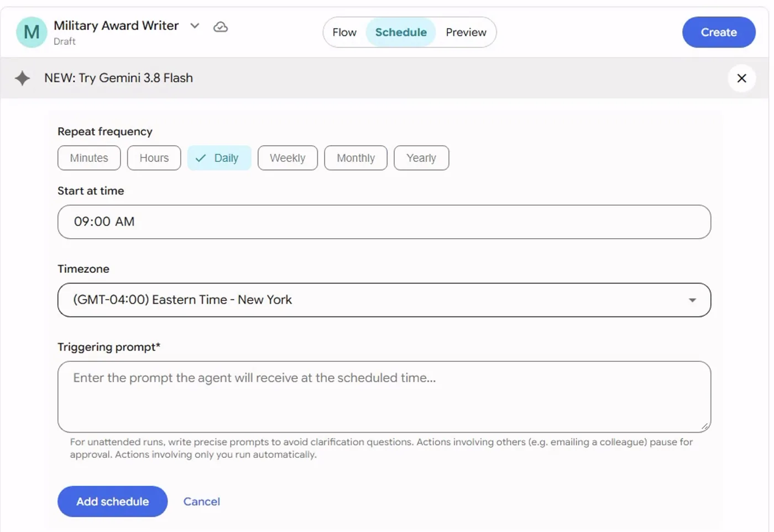Screen dimensions: 774x532
Task: Dismiss the Gemini 3.8 Flash banner
Action: coord(741,78)
